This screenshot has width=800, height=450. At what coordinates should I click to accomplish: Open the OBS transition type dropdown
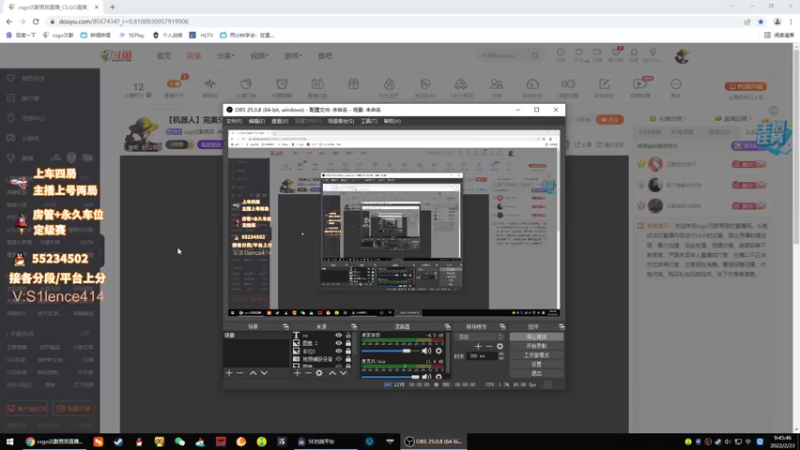[x=480, y=337]
